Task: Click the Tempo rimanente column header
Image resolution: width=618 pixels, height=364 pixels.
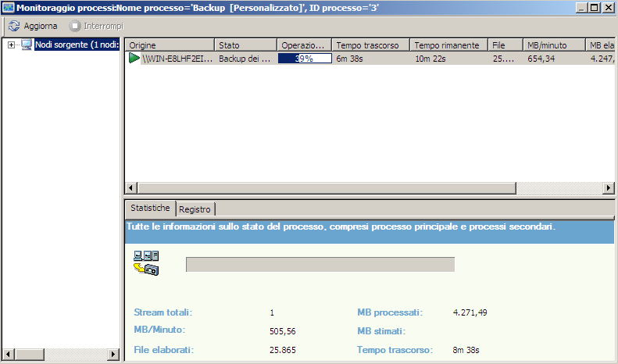Action: [x=449, y=45]
